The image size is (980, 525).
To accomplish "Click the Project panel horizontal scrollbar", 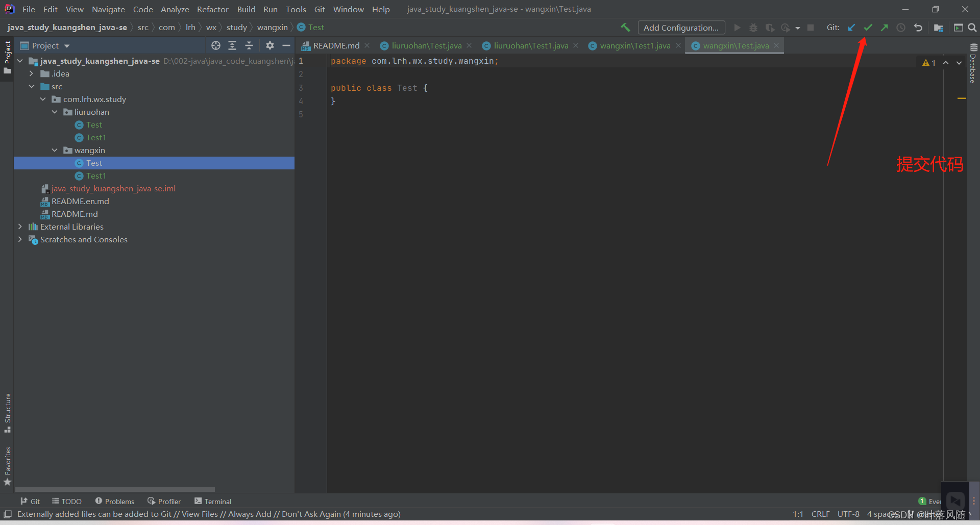I will pos(115,489).
